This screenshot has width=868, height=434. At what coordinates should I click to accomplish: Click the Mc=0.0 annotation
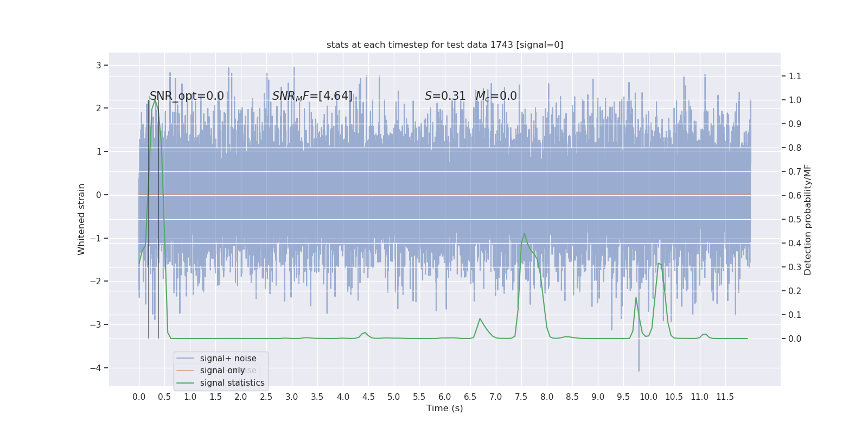pyautogui.click(x=496, y=96)
